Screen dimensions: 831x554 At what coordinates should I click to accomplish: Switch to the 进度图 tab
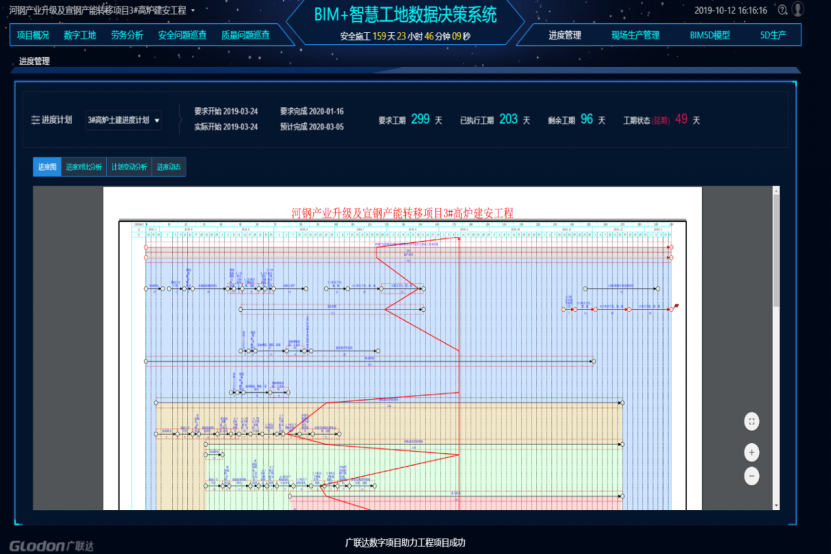47,167
